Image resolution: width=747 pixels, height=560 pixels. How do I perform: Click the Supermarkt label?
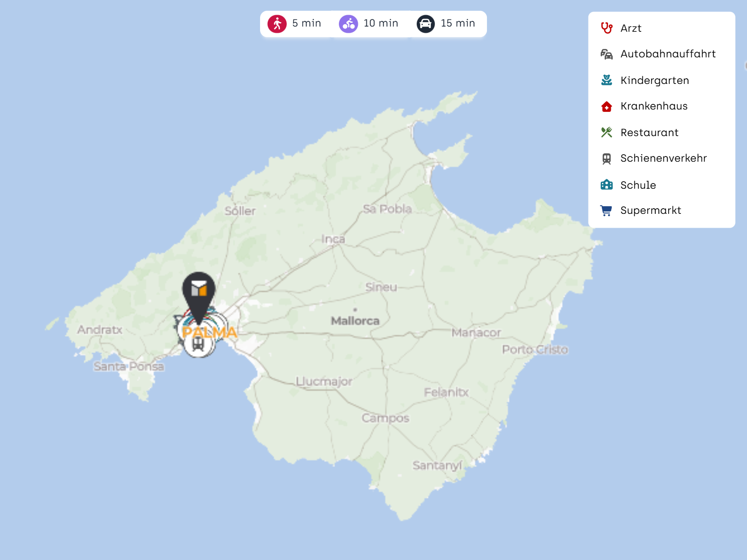[x=651, y=211]
